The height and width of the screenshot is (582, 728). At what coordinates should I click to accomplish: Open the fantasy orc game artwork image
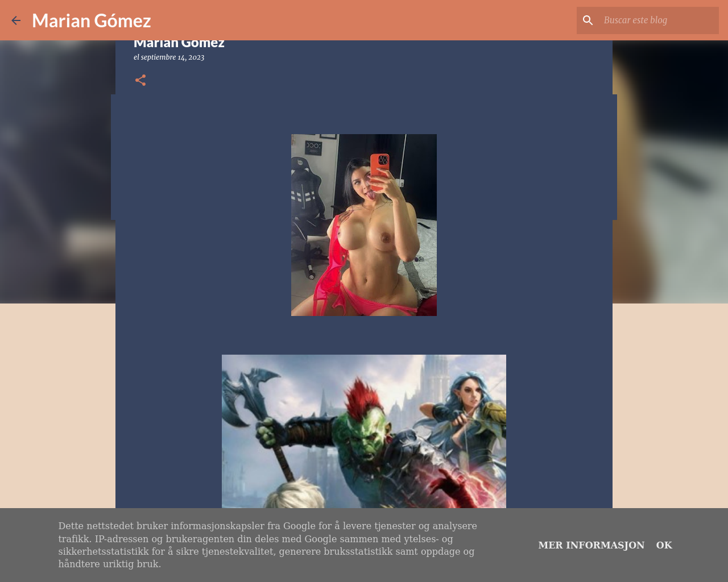[x=364, y=431]
